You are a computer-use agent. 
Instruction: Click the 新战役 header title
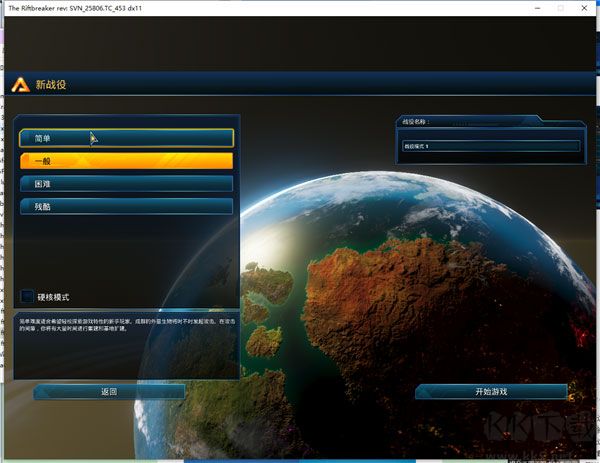[x=51, y=85]
